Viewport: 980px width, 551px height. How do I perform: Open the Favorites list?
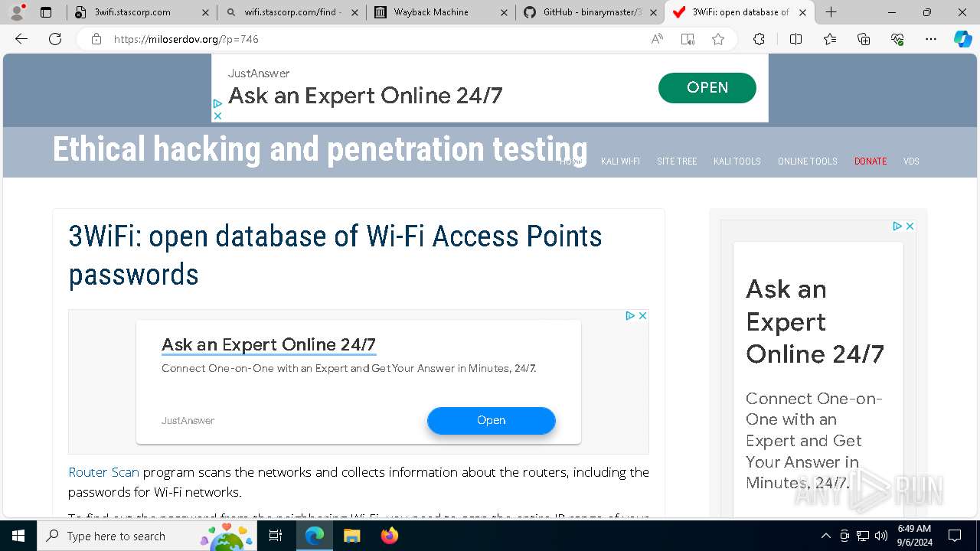click(x=830, y=39)
